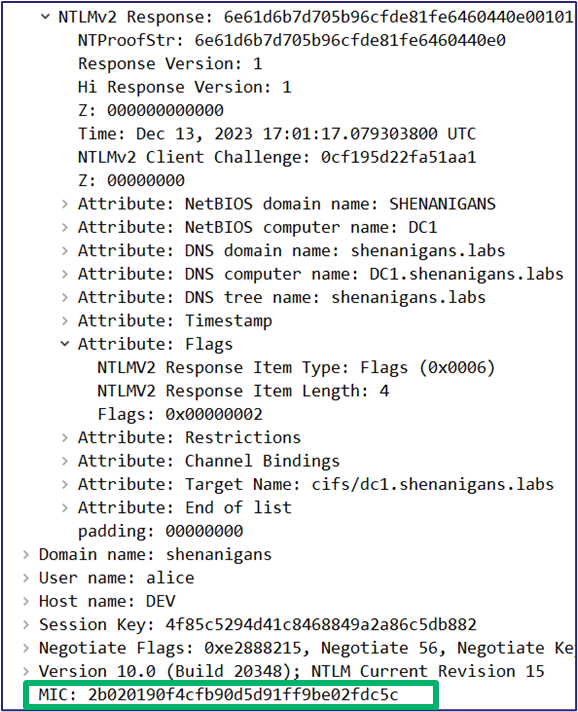Expand the NetBIOS domain name attribute

click(x=65, y=204)
